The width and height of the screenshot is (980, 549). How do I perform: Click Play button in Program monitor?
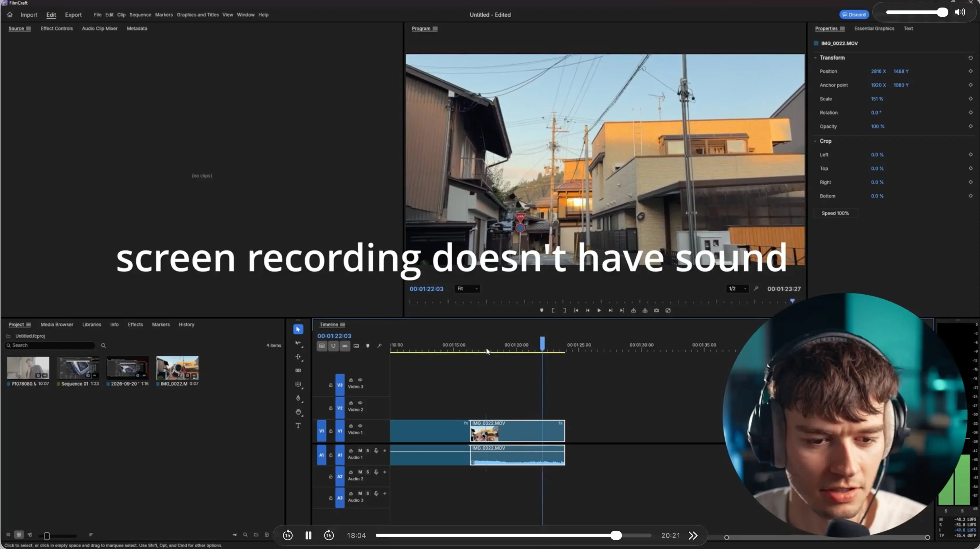coord(599,310)
